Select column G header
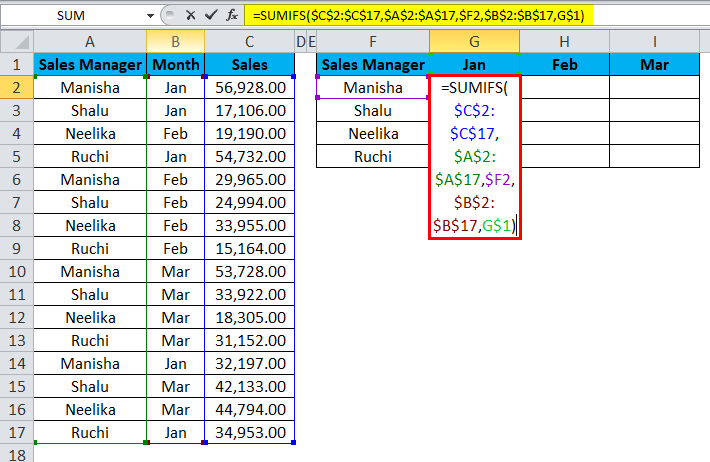The height and width of the screenshot is (462, 710). pyautogui.click(x=474, y=42)
